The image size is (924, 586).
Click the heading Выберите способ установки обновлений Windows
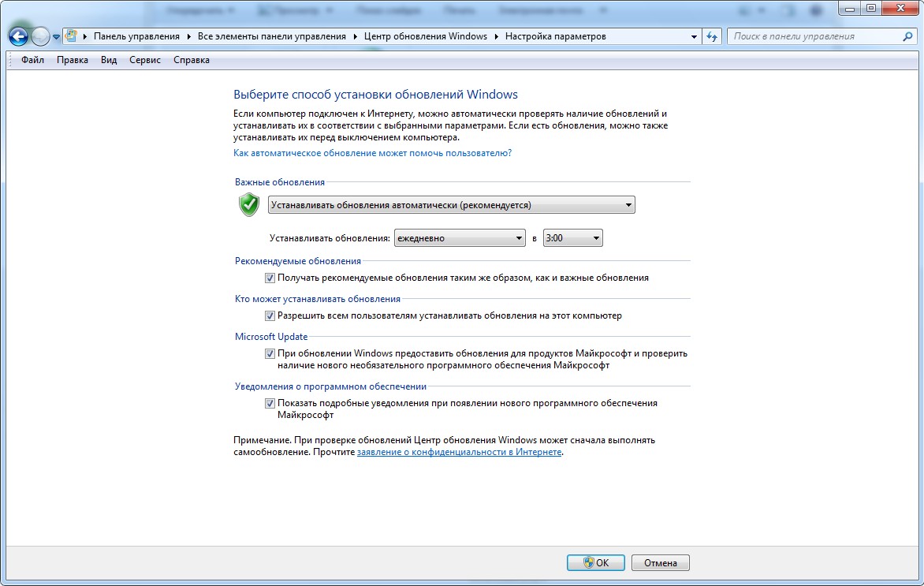[x=375, y=95]
